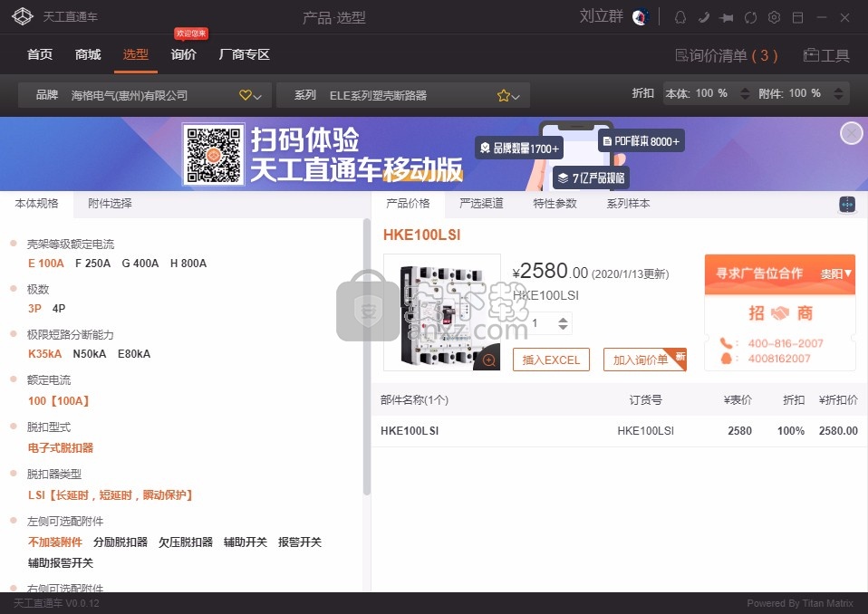
Task: Open the 商城 menu item
Action: (88, 54)
